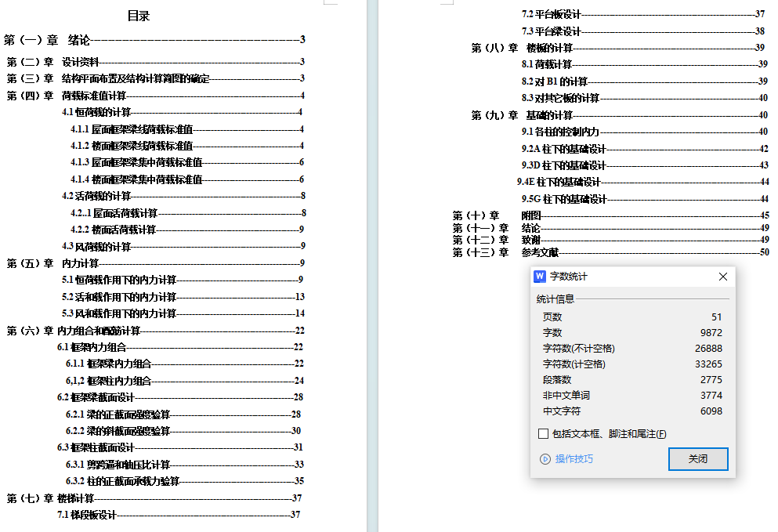The image size is (778, 532).
Task: Enable 包括文本框、脚注和尾注 checkbox
Action: point(543,434)
